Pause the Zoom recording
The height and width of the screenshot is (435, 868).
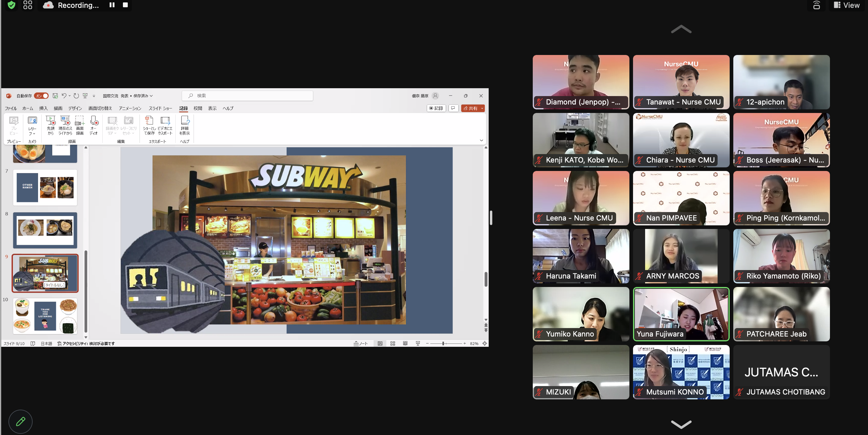112,5
